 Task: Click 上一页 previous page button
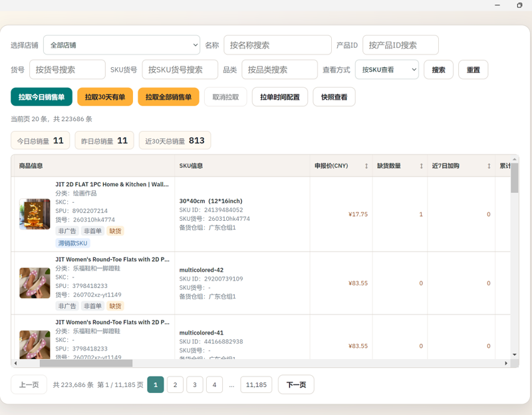click(29, 384)
